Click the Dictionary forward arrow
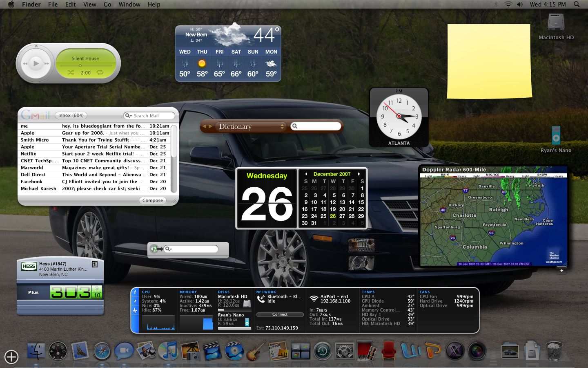588x368 pixels. 211,126
